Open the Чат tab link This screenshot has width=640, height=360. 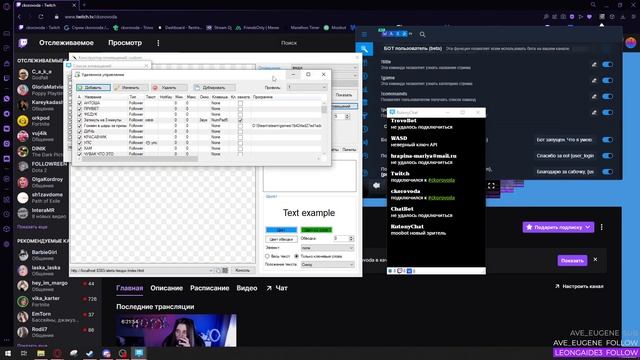tap(277, 288)
